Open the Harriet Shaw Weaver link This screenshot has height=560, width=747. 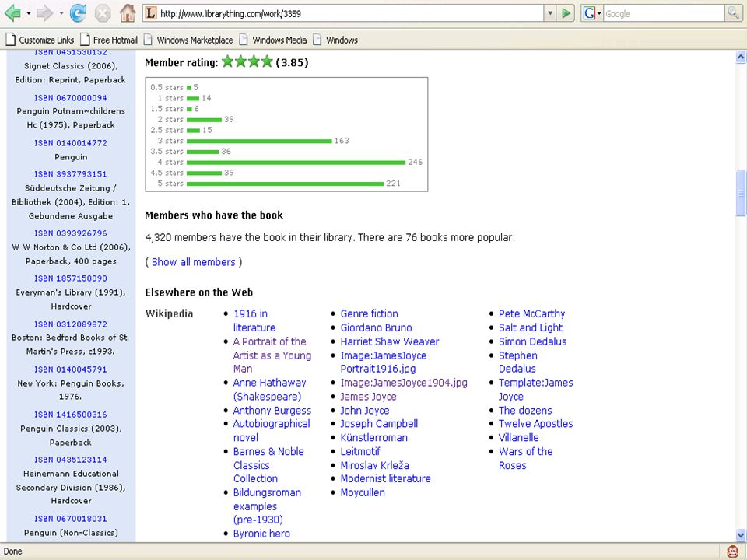(x=390, y=341)
